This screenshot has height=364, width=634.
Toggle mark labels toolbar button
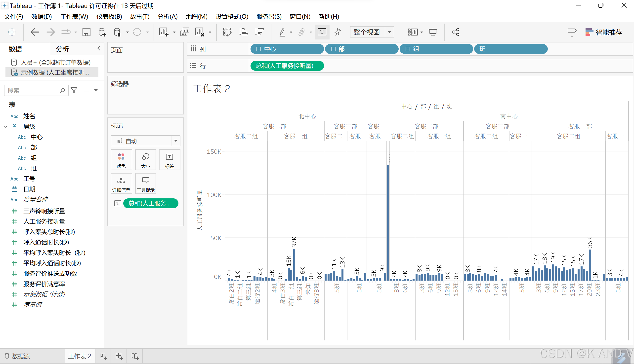[322, 32]
